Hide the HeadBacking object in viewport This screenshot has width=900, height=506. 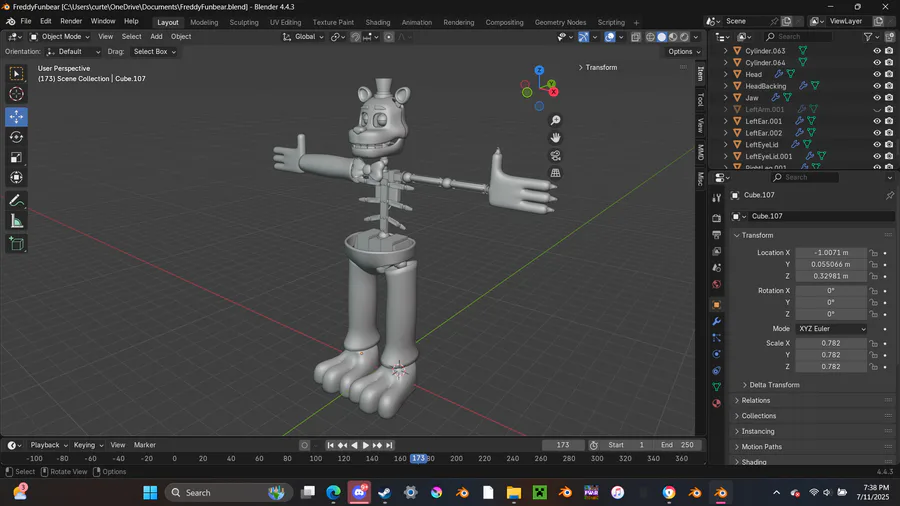(x=876, y=86)
